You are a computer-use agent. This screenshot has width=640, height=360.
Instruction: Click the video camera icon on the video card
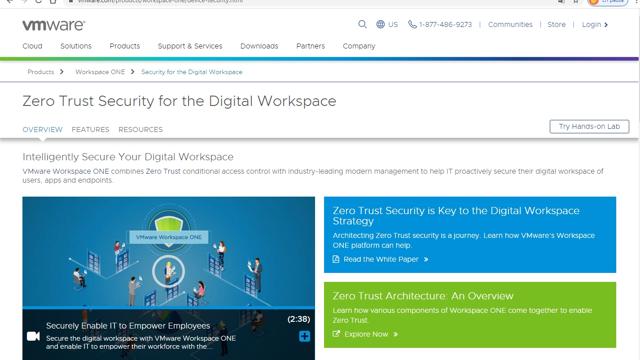[x=33, y=336]
